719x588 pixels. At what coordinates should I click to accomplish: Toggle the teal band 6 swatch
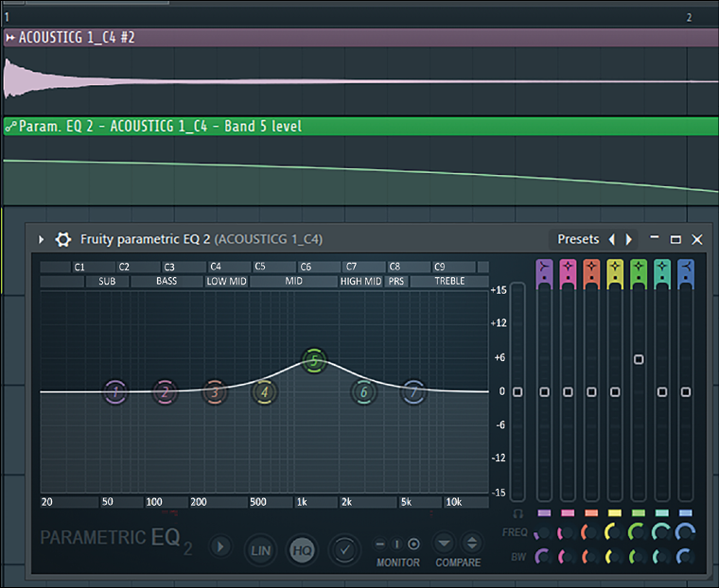click(x=662, y=512)
